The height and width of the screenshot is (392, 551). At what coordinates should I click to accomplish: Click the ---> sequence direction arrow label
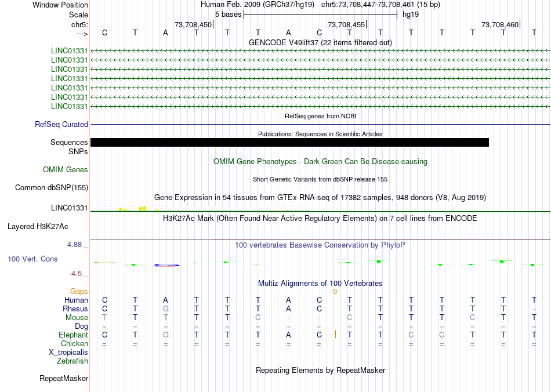pos(82,34)
